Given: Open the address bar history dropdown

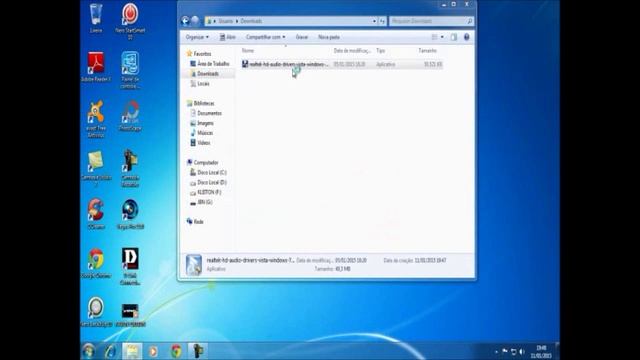Looking at the screenshot, I should (x=374, y=21).
